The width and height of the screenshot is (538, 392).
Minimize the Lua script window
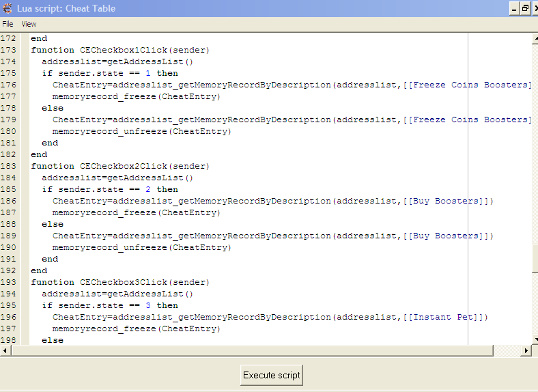pos(513,8)
